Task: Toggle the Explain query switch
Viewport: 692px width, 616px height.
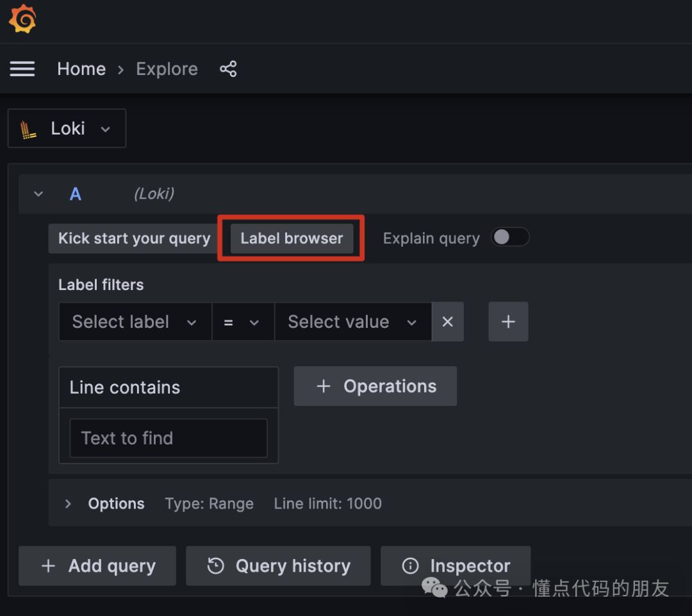Action: pyautogui.click(x=510, y=237)
